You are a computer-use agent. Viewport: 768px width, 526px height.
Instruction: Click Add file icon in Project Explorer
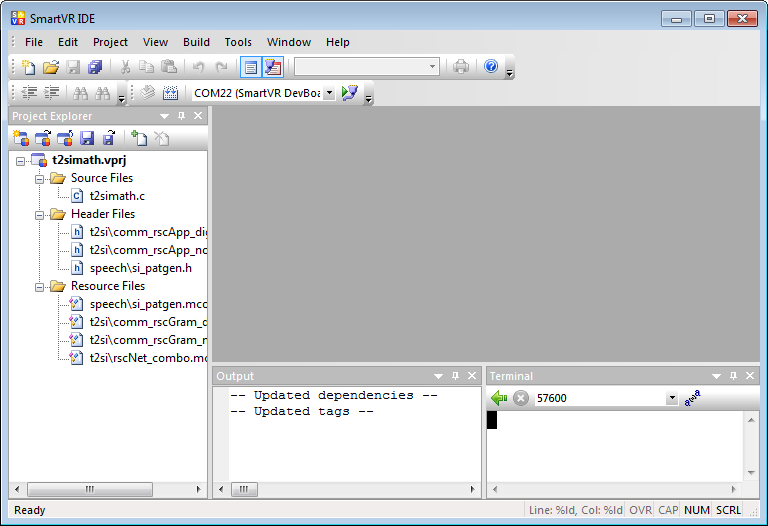tap(139, 139)
